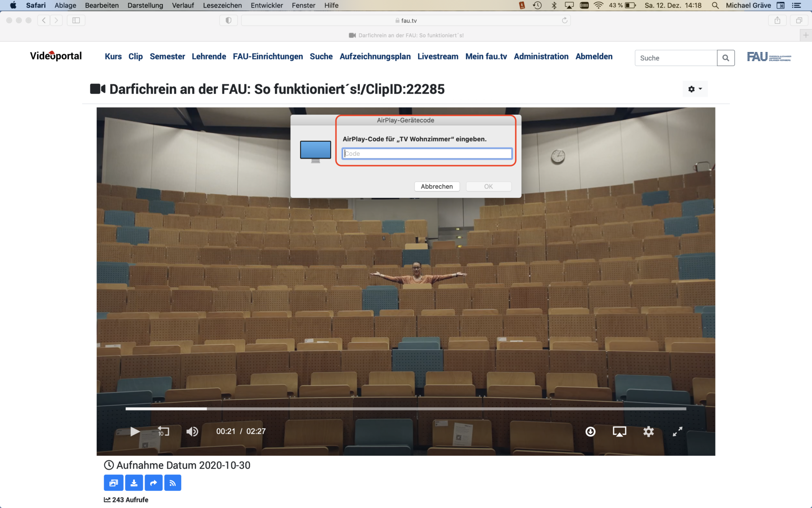Open the Lesezeichen menu
This screenshot has height=508, width=812.
(222, 5)
